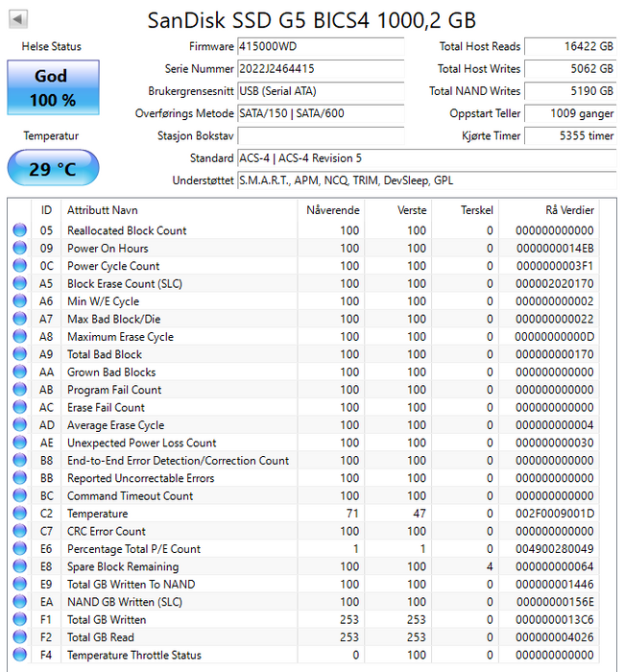Click the Serie Nummer value field
624x672 pixels.
[x=320, y=69]
